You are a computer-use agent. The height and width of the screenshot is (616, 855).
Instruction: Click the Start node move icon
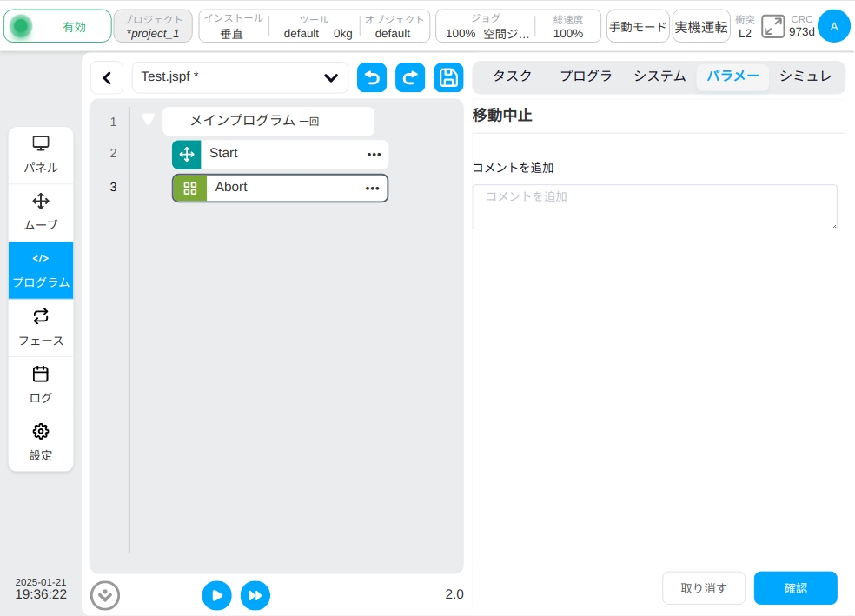(187, 155)
